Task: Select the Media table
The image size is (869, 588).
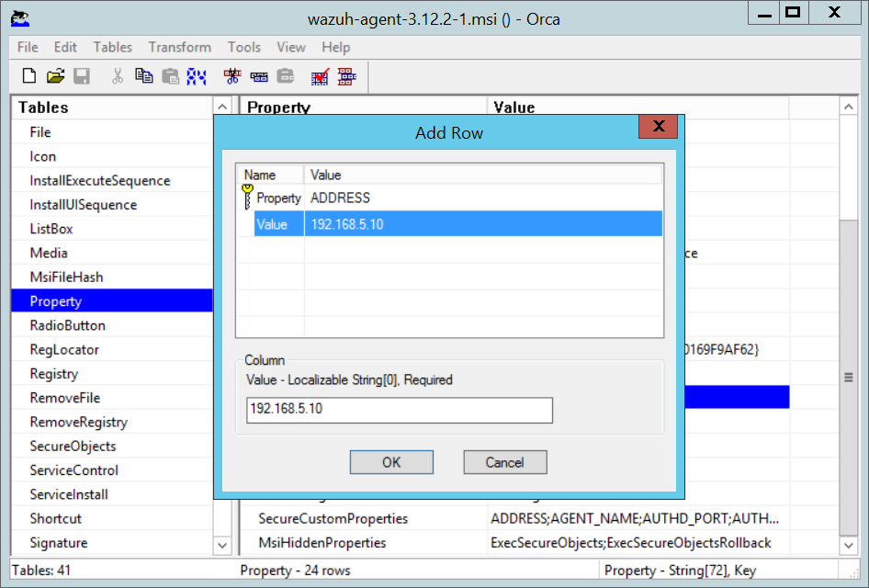Action: (112, 253)
